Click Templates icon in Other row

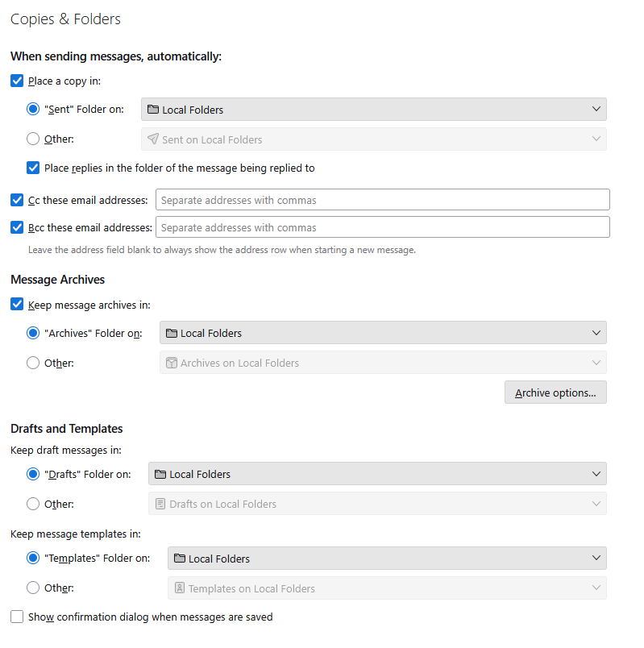tap(179, 588)
